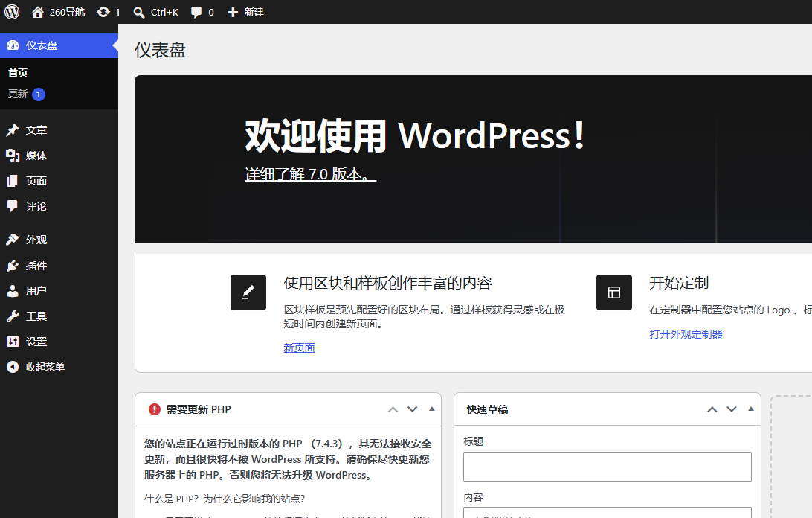Visit the 260导航 site link

pyautogui.click(x=68, y=12)
